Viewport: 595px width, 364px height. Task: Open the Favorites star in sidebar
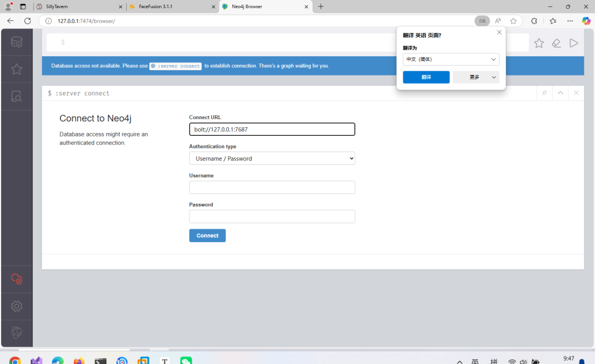[16, 69]
